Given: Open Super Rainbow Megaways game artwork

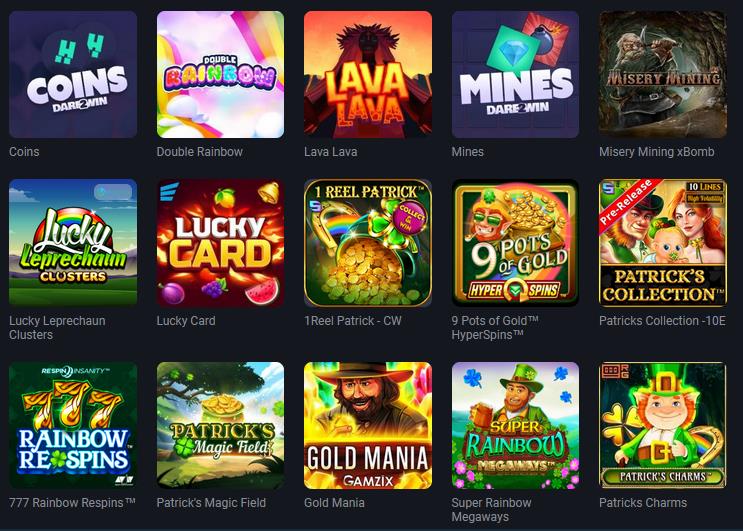Looking at the screenshot, I should pos(515,425).
